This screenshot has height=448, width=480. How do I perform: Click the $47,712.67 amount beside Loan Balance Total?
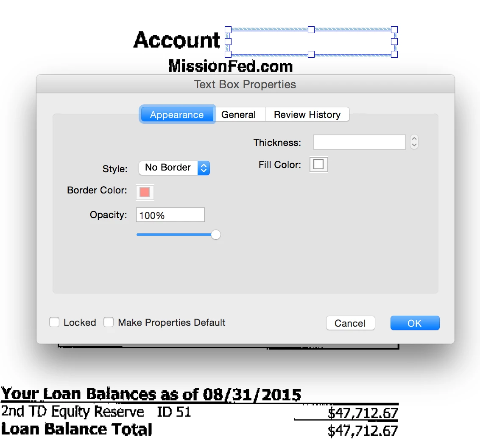tap(363, 431)
